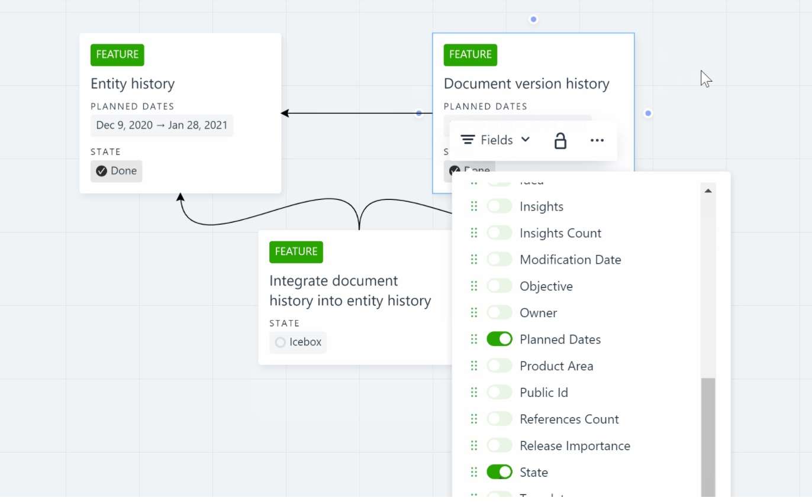Click the Owner field label
Image resolution: width=812 pixels, height=504 pixels.
tap(539, 313)
